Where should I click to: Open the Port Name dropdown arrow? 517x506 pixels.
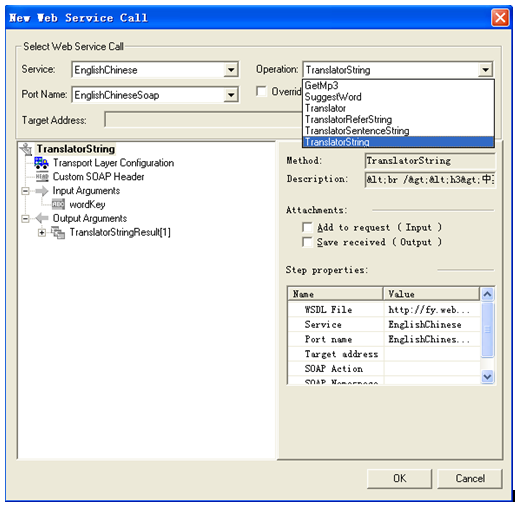pos(231,95)
